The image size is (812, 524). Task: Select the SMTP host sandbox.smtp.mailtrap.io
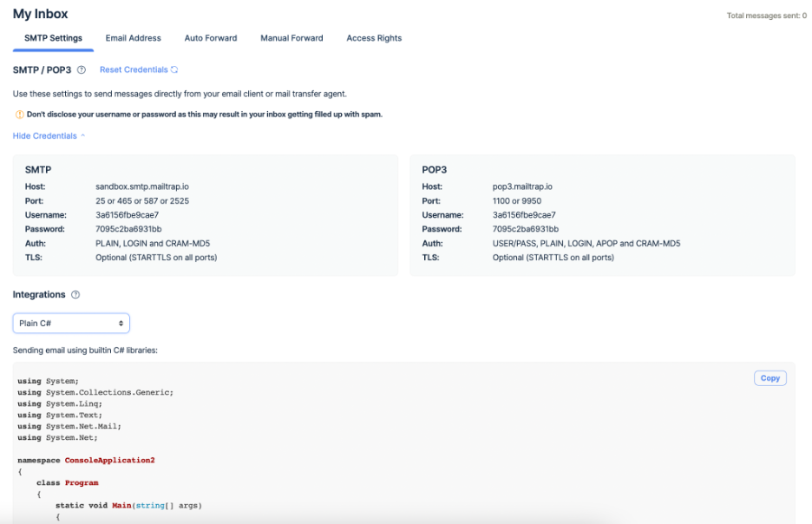(142, 187)
